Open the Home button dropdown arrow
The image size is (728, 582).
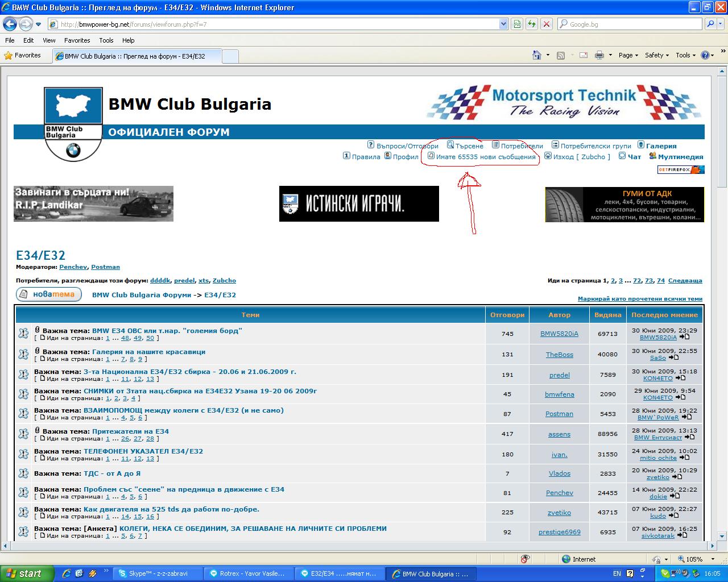548,55
